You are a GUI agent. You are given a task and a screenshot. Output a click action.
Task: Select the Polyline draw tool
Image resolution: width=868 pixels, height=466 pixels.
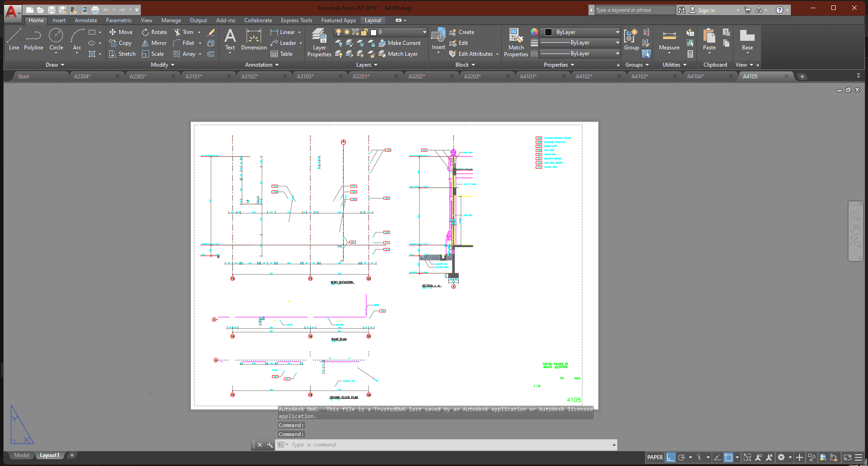34,39
